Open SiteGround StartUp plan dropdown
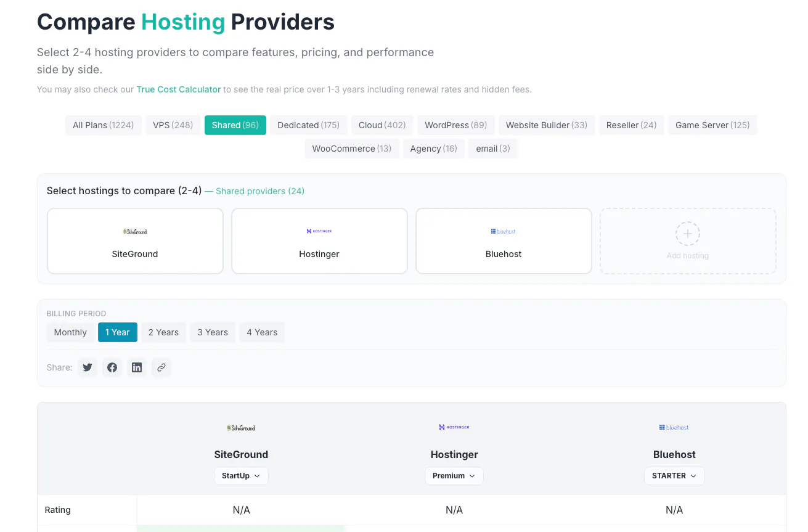808x532 pixels. 241,476
